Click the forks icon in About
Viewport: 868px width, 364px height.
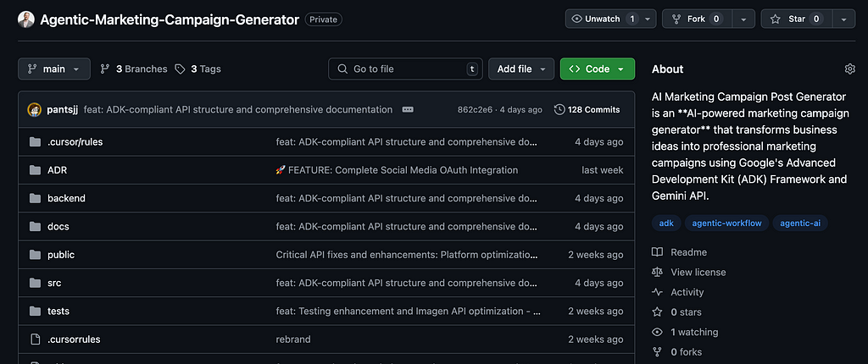[x=657, y=352]
